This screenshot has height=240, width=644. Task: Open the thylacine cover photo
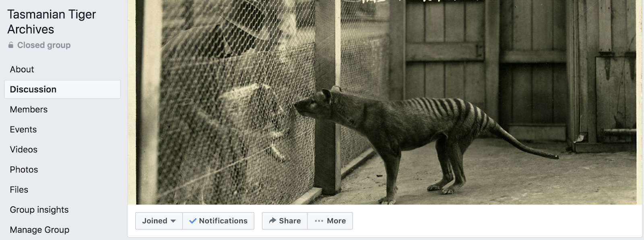(385, 102)
